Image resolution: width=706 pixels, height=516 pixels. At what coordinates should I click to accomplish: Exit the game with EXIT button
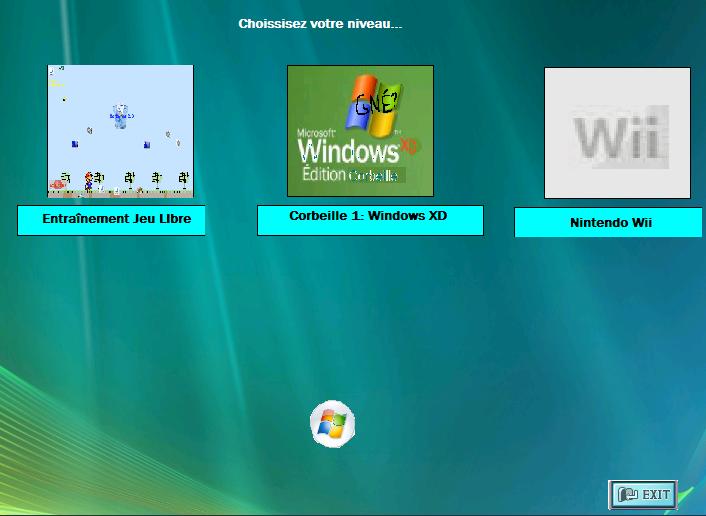643,494
